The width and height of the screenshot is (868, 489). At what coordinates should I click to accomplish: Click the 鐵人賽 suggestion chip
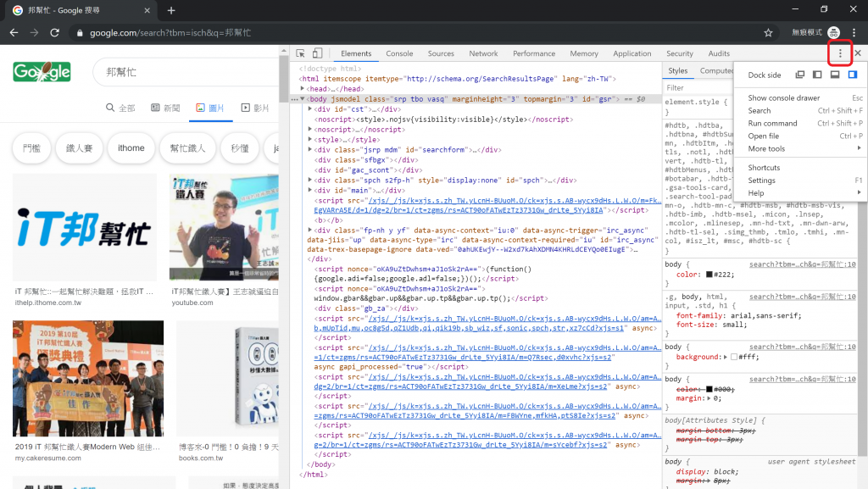(79, 148)
